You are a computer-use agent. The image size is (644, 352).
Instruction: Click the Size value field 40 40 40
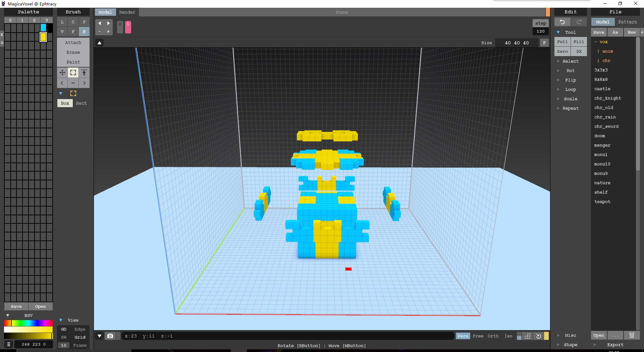point(517,43)
